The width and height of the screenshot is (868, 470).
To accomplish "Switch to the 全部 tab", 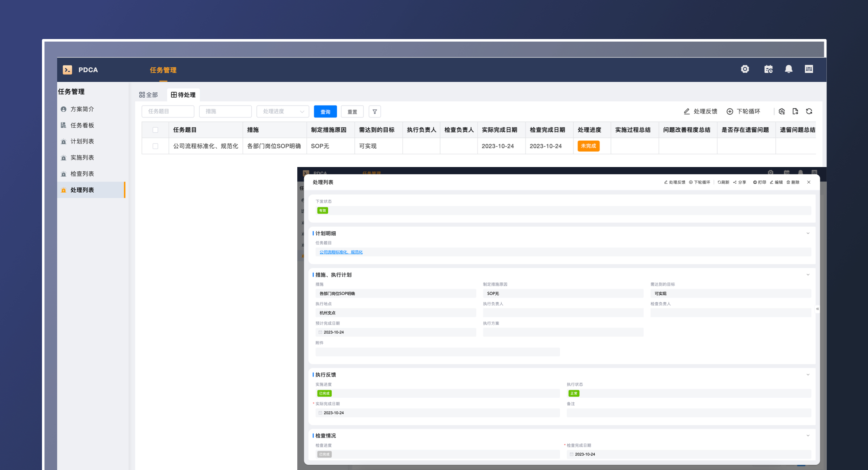I will point(149,95).
